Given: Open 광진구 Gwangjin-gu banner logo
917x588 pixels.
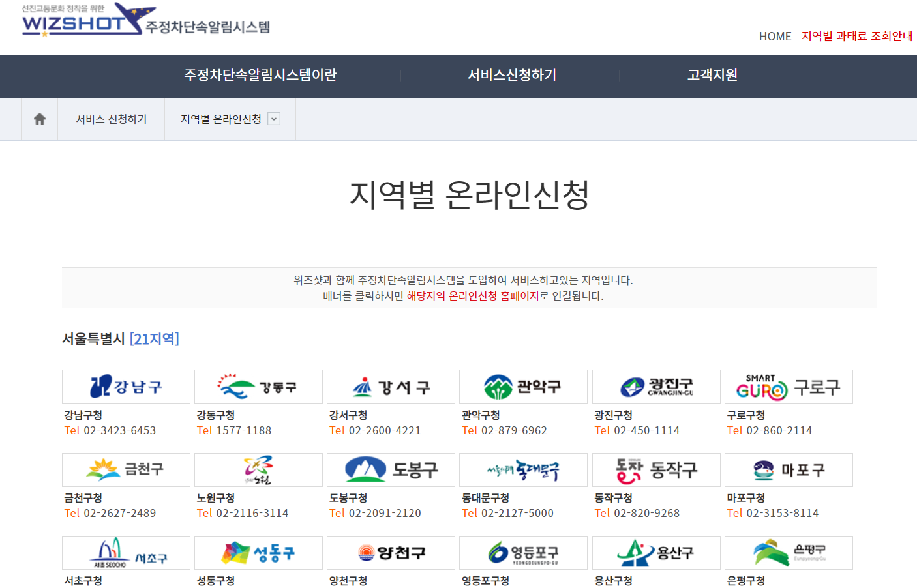Looking at the screenshot, I should pyautogui.click(x=656, y=387).
